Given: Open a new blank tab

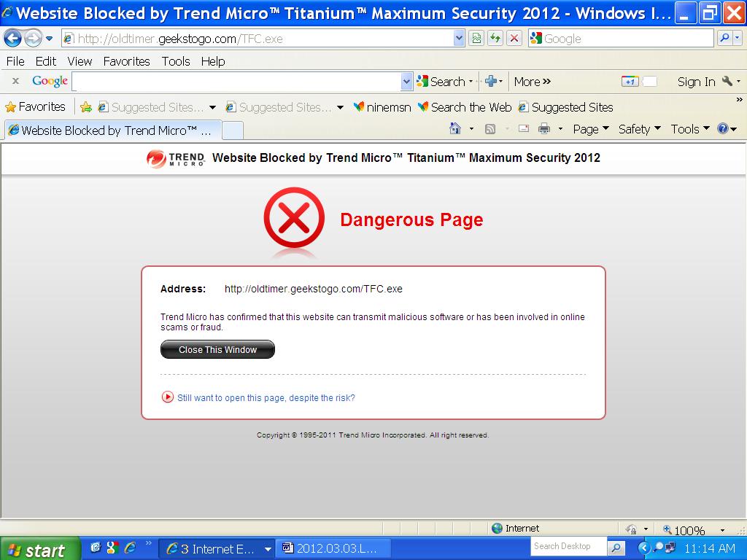Looking at the screenshot, I should click(233, 131).
